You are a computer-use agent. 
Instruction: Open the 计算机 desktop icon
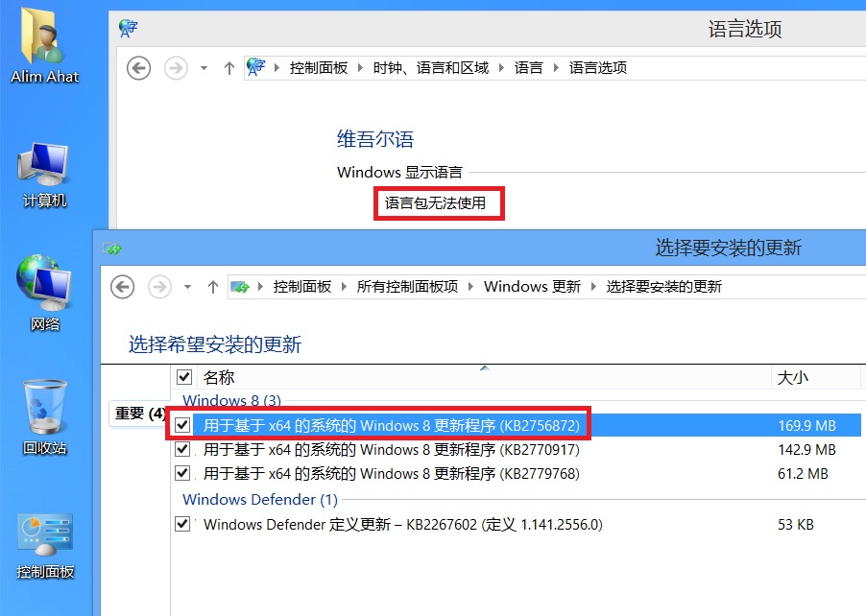[x=44, y=175]
